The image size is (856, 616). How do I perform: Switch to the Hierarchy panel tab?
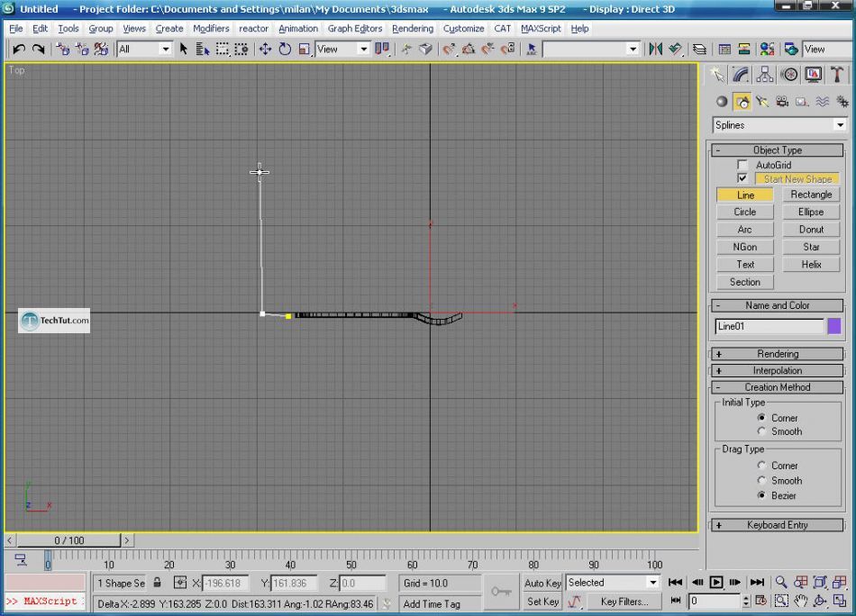point(764,75)
